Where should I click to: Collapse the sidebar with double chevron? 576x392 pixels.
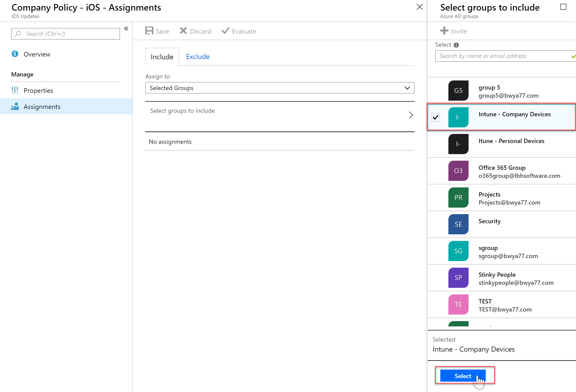pyautogui.click(x=126, y=29)
